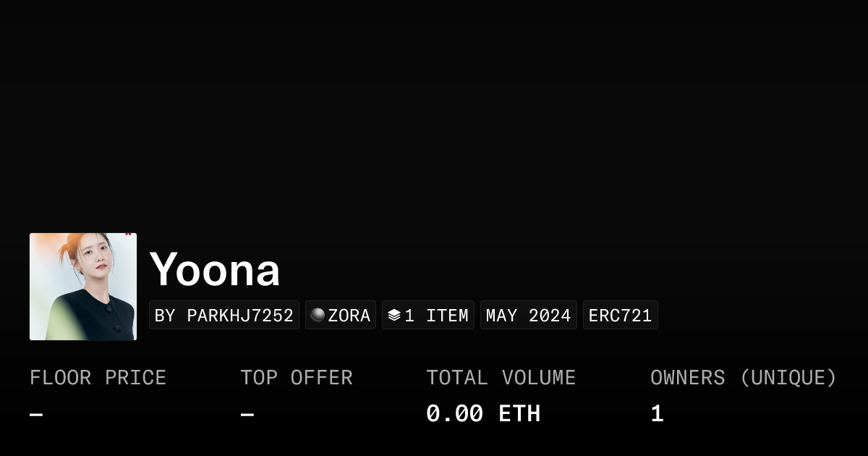Image resolution: width=868 pixels, height=456 pixels.
Task: Select the Owners (Unique) column heading
Action: pos(744,377)
